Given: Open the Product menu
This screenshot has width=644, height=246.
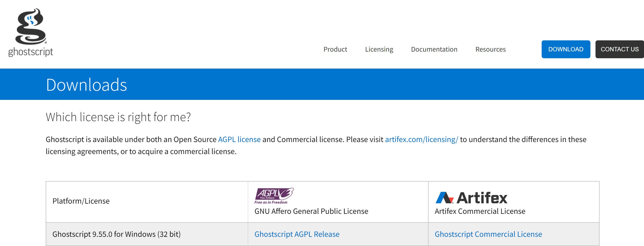Looking at the screenshot, I should click(335, 49).
